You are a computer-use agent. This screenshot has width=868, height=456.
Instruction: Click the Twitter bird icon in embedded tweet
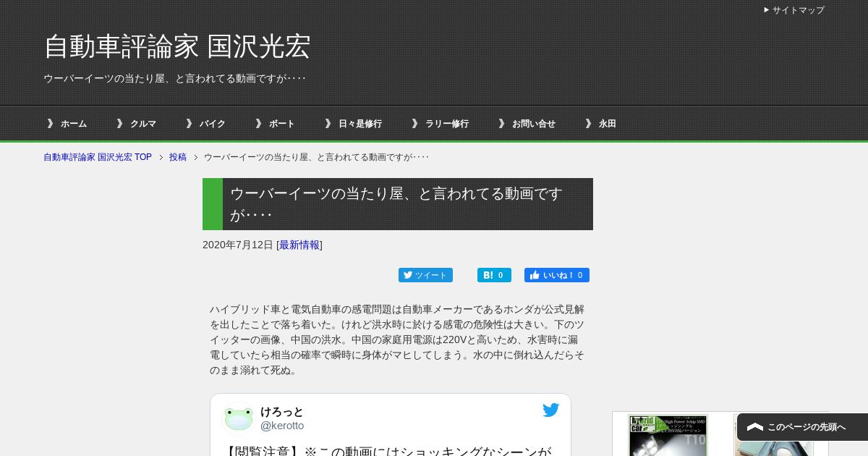coord(551,410)
